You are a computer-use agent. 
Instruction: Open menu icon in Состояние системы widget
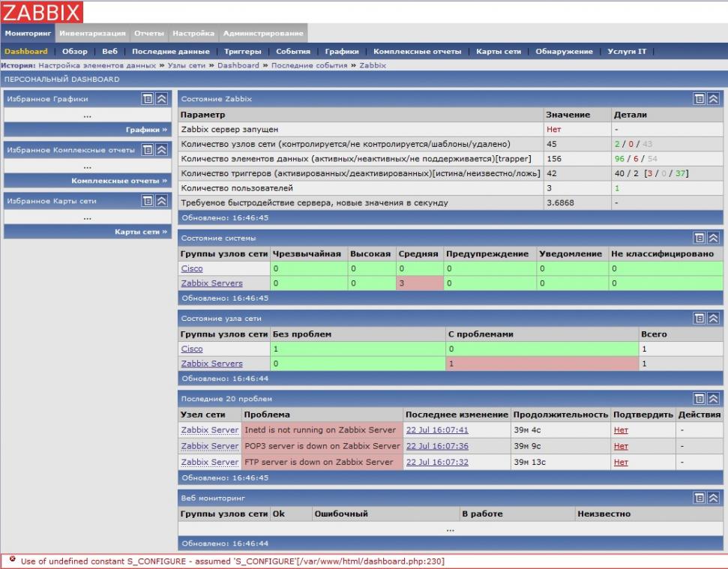point(700,238)
